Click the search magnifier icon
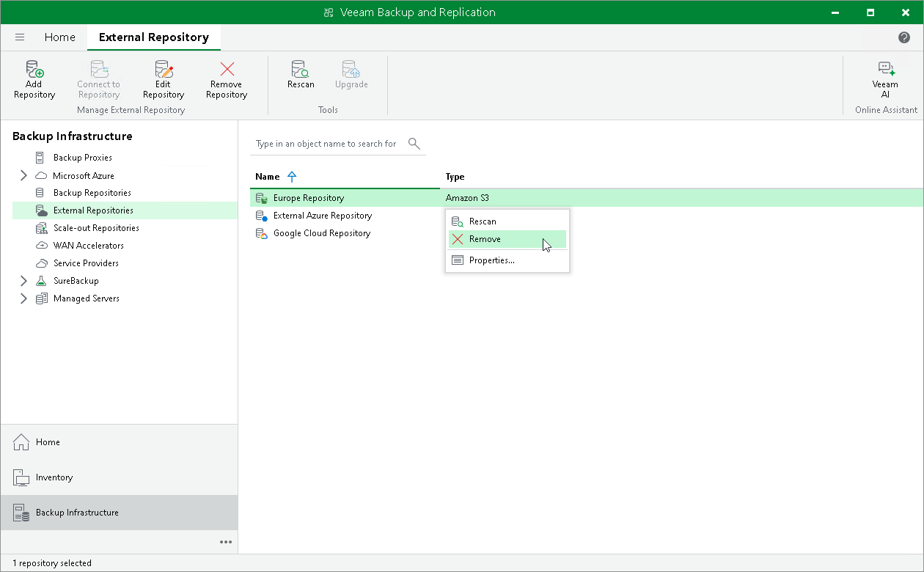 [x=414, y=143]
